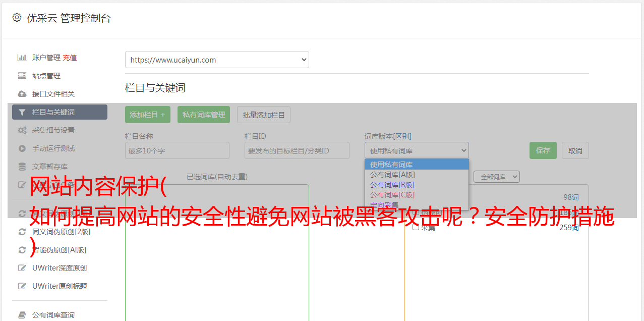Screen dimensions: 644x321
Task: Choose the 公有词库[C版] option
Action: [417, 195]
